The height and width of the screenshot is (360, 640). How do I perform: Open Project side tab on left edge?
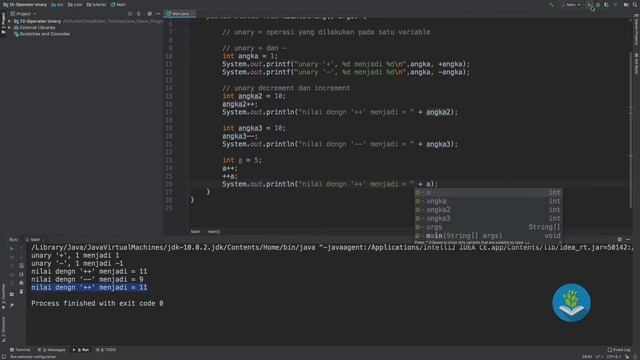[x=3, y=23]
